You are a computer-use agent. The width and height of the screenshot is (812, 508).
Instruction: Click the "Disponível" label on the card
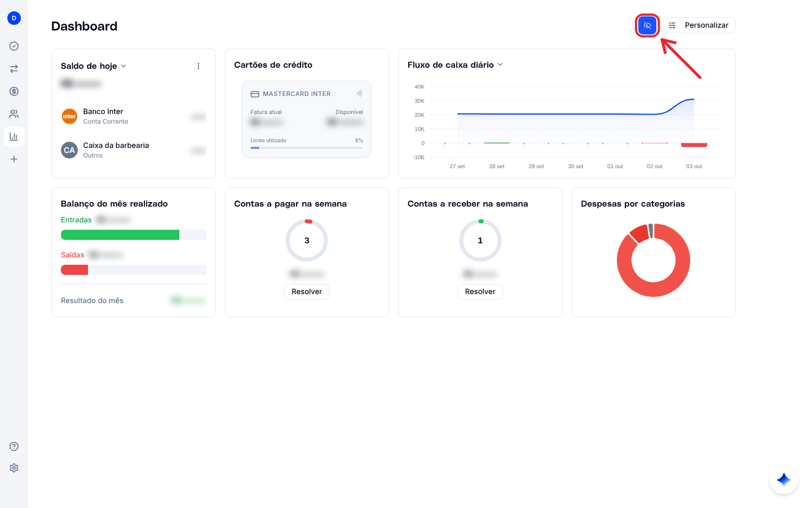(x=350, y=112)
